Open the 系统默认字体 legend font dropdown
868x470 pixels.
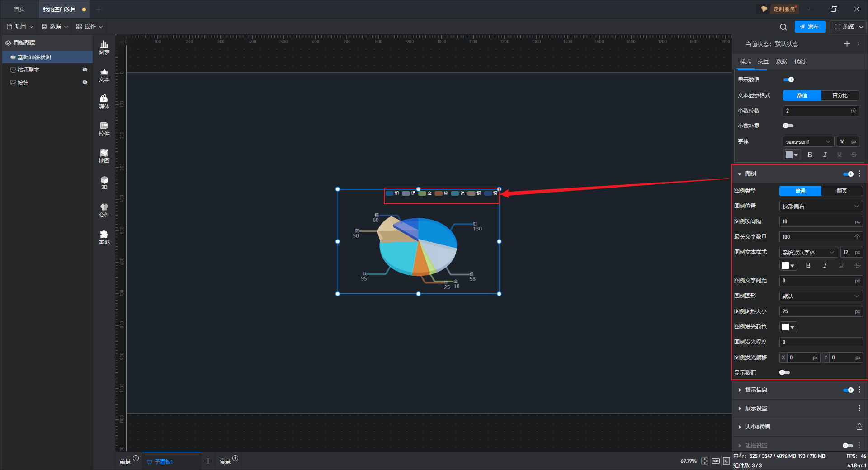[x=809, y=253]
